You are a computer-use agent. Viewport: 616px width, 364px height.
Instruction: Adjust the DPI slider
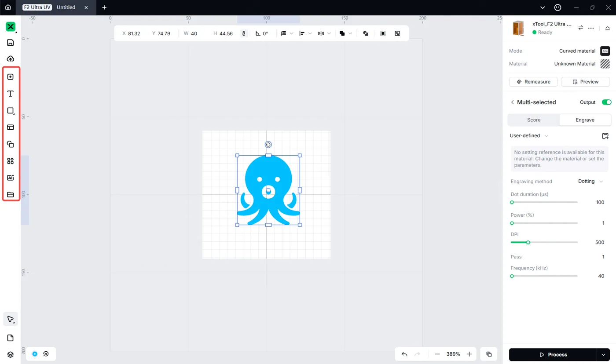(x=544, y=242)
